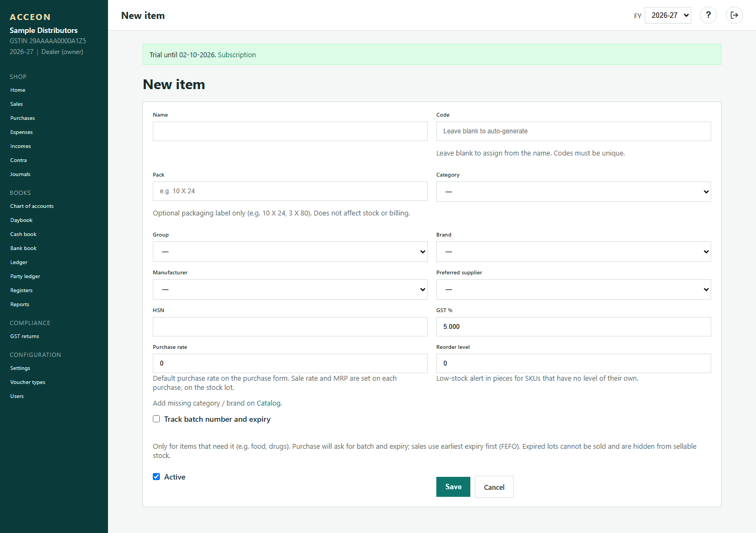Open Voucher types configuration
Screen dimensions: 756x533
(x=28, y=382)
